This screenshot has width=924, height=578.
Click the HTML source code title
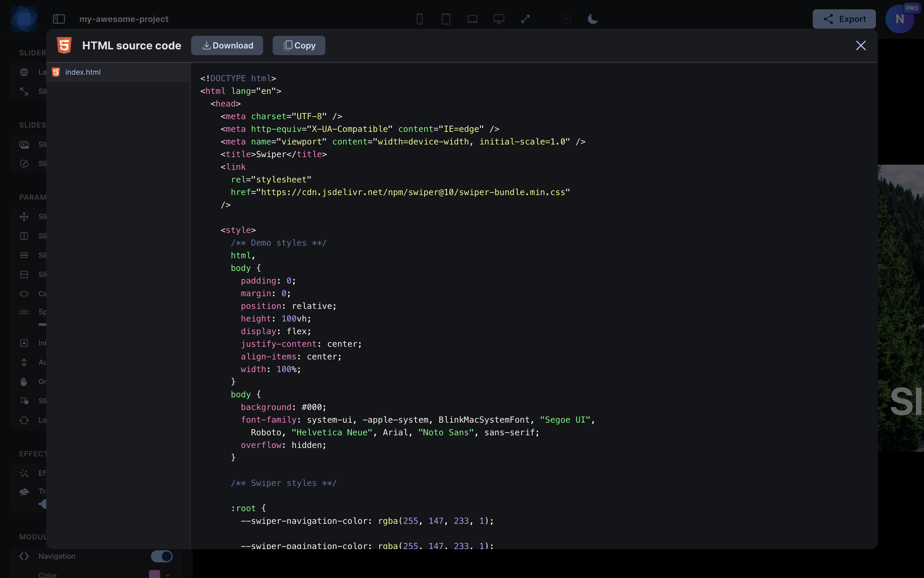pyautogui.click(x=132, y=45)
